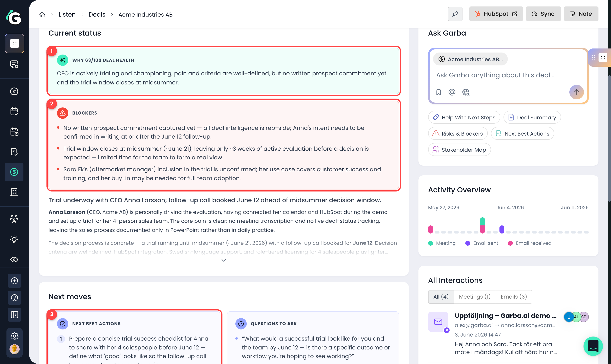Click the page vertical scrollbar
The image size is (611, 364).
(609, 139)
